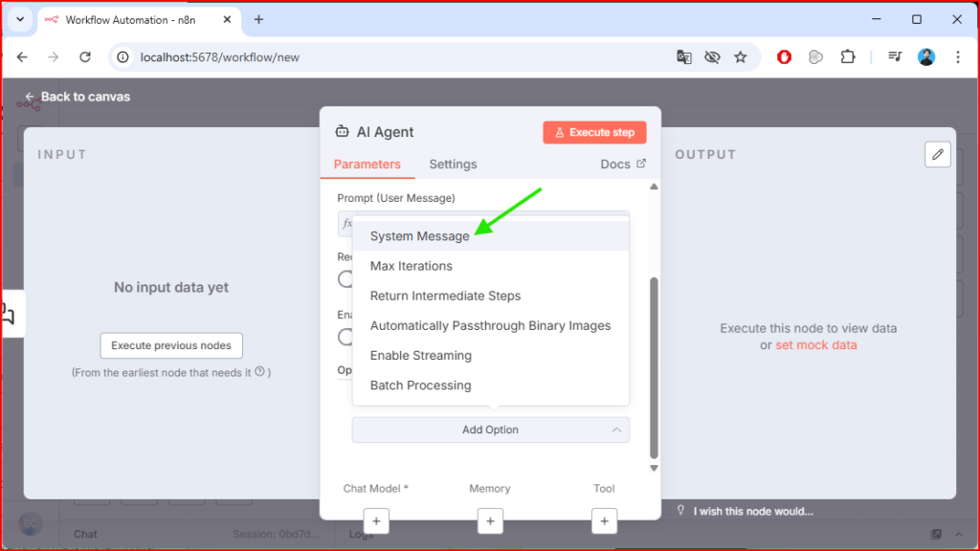Open Chrome's three-dot menu
Viewport: 980px width, 551px height.
click(958, 57)
